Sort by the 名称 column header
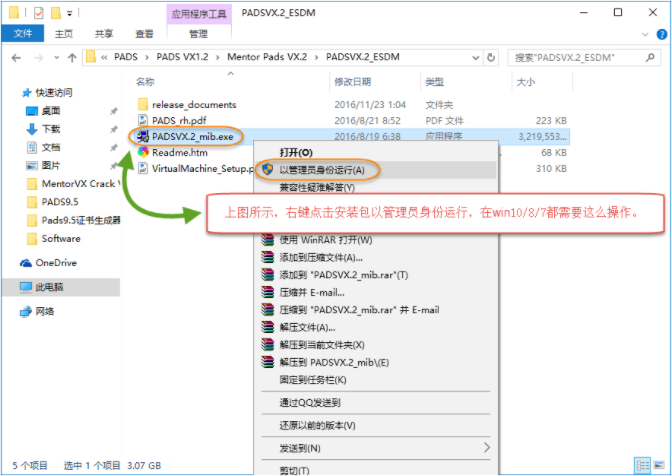The width and height of the screenshot is (672, 476). coord(145,82)
